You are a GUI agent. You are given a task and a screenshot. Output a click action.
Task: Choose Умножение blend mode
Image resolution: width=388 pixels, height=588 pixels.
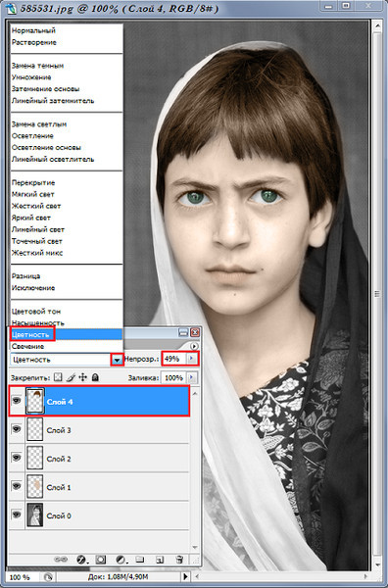(31, 77)
